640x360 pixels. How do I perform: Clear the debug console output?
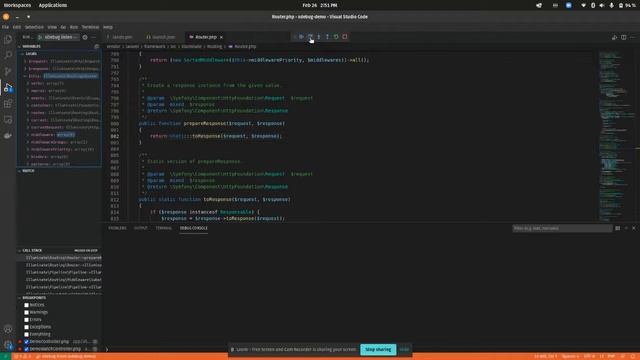pyautogui.click(x=618, y=228)
